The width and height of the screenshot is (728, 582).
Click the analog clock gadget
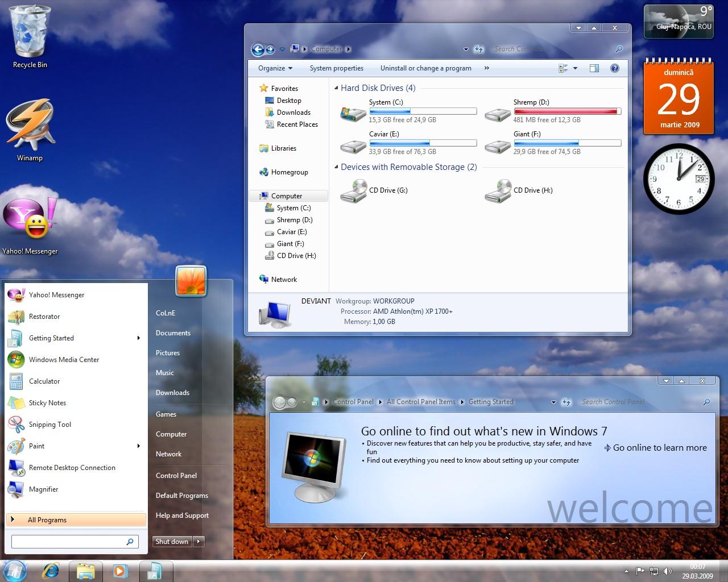coord(679,178)
